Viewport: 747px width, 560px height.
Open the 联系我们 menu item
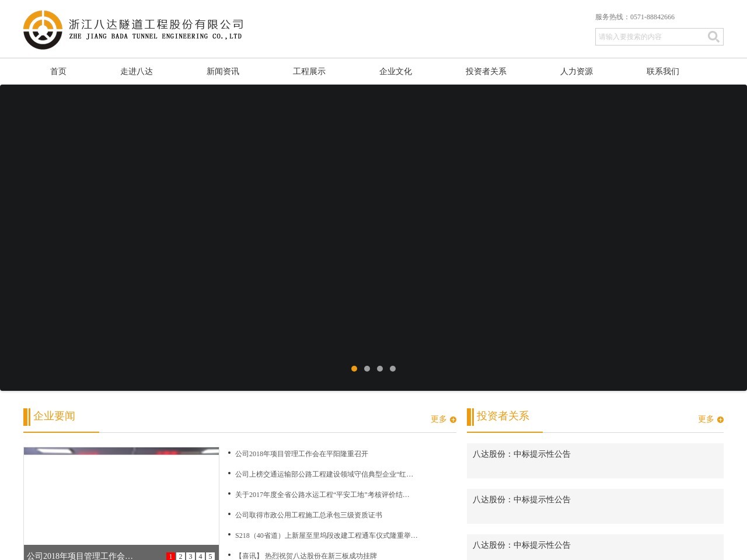tap(663, 71)
